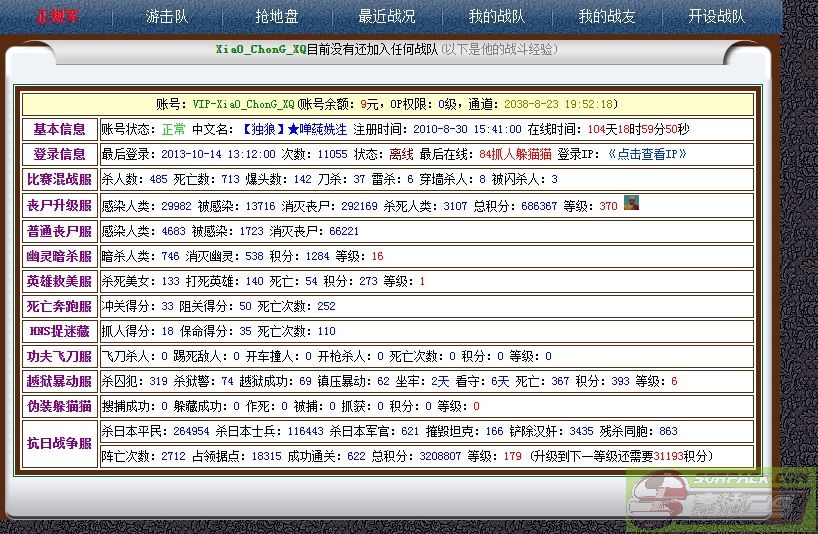
Task: Open the HNS捉迷藏 category
Action: click(x=60, y=331)
